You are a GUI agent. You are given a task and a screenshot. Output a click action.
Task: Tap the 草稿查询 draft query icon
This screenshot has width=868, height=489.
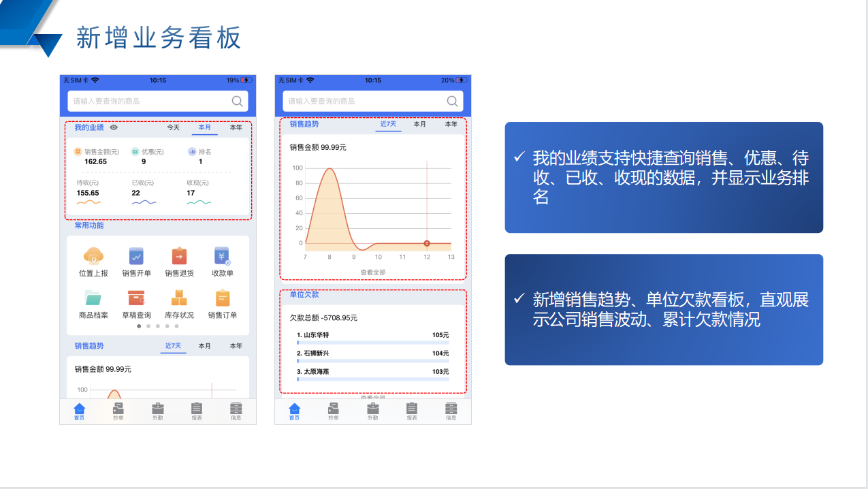pos(136,298)
